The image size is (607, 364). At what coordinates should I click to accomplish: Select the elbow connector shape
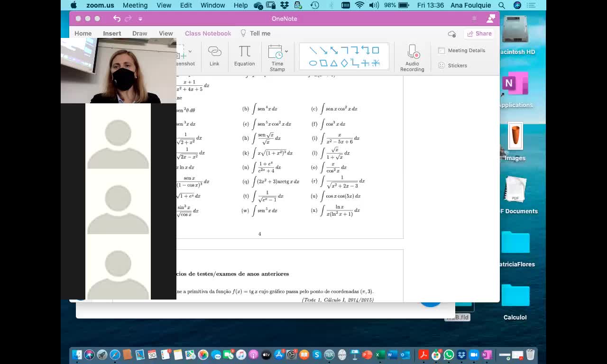[x=344, y=50]
